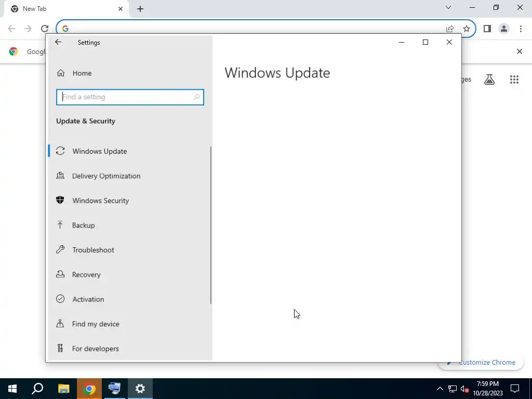Click the search magnifier in Find a setting
Screen dimensions: 532x399
196,97
